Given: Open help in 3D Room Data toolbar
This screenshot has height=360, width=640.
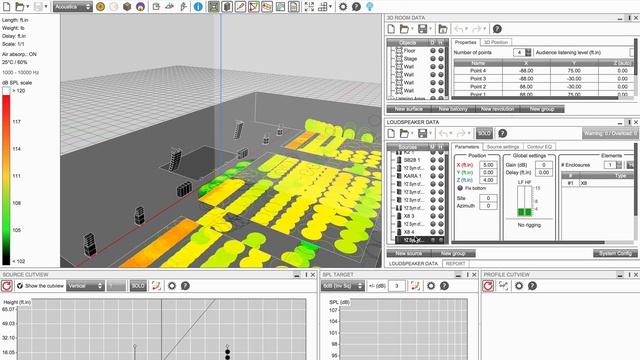Looking at the screenshot, I should point(497,29).
